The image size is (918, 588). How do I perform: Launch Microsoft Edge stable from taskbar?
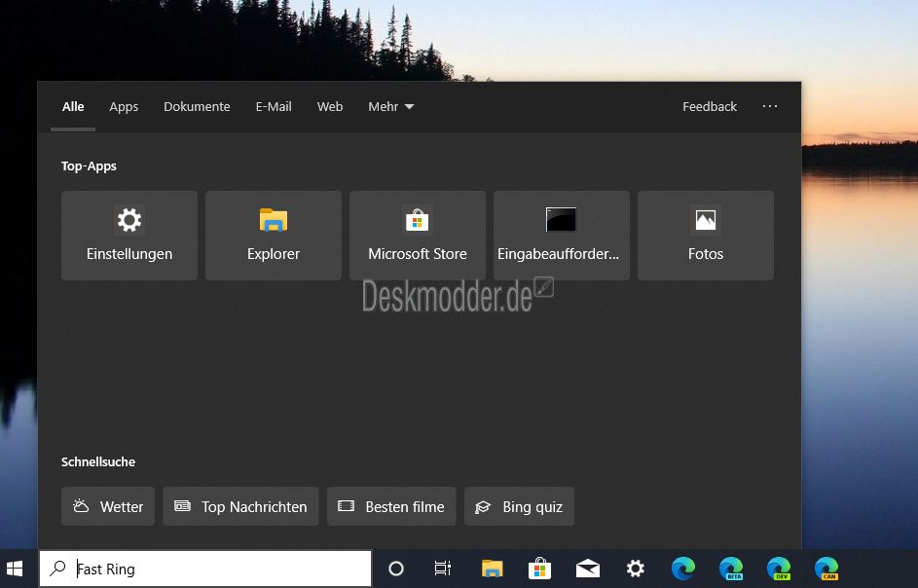pos(683,569)
